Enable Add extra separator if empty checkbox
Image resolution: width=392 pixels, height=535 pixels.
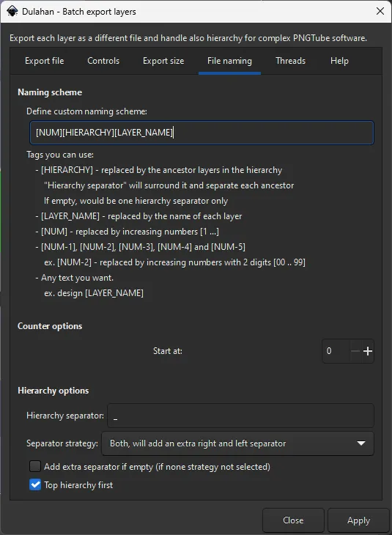[35, 466]
